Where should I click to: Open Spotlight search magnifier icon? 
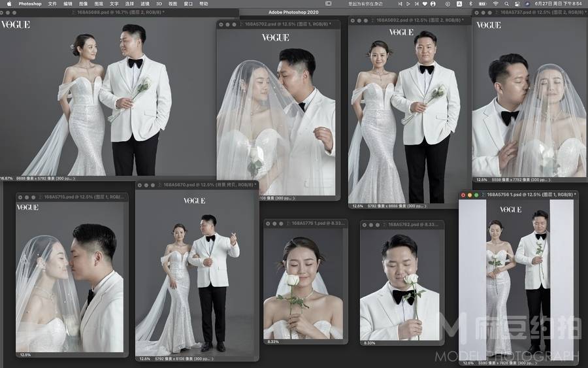[x=506, y=4]
